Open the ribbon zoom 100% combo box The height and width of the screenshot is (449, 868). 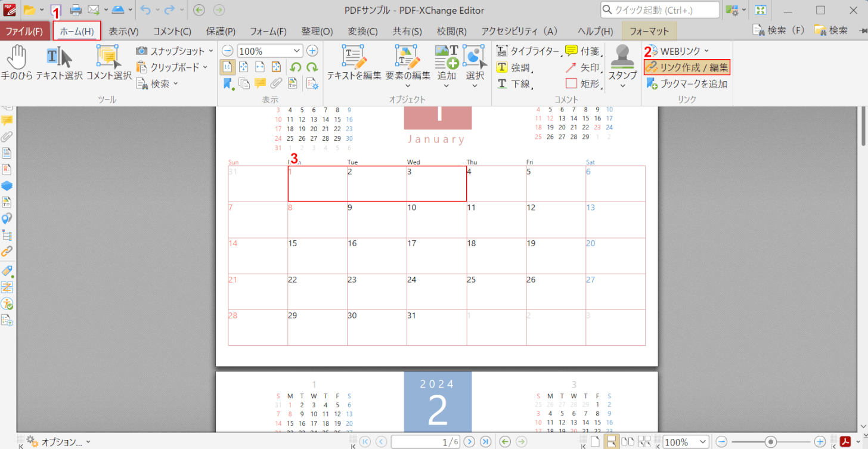(270, 51)
